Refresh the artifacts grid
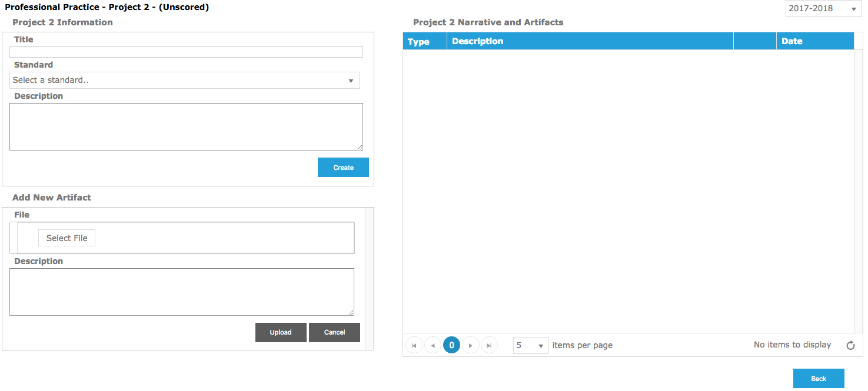 point(850,346)
